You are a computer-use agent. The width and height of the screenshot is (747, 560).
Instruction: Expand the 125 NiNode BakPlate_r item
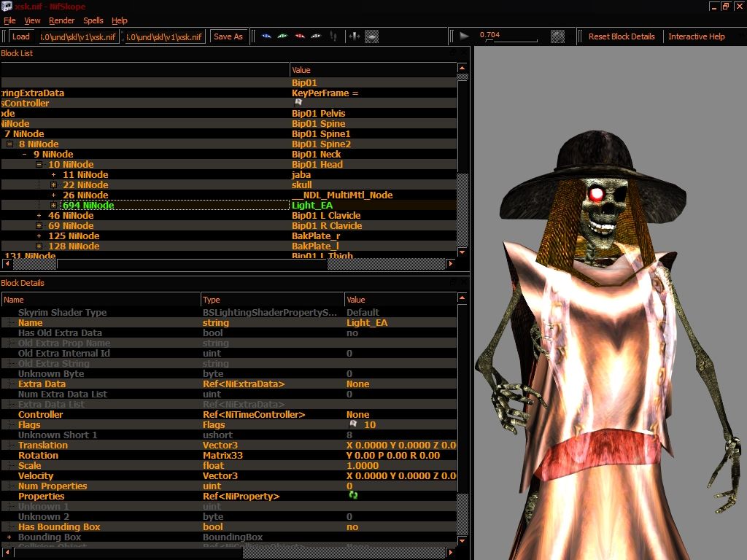click(x=39, y=236)
